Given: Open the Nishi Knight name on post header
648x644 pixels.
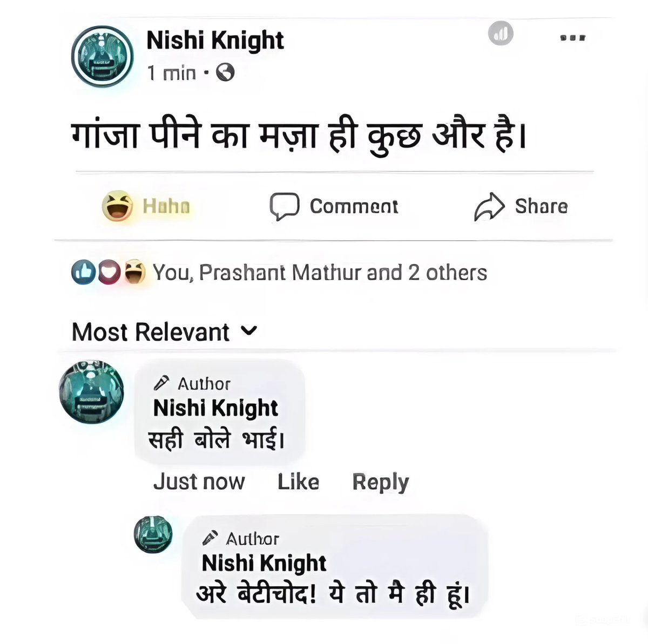Looking at the screenshot, I should click(215, 40).
